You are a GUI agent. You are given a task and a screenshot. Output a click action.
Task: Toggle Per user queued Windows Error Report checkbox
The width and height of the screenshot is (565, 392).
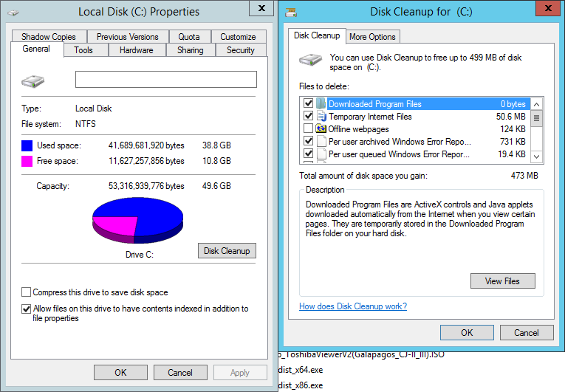click(308, 154)
